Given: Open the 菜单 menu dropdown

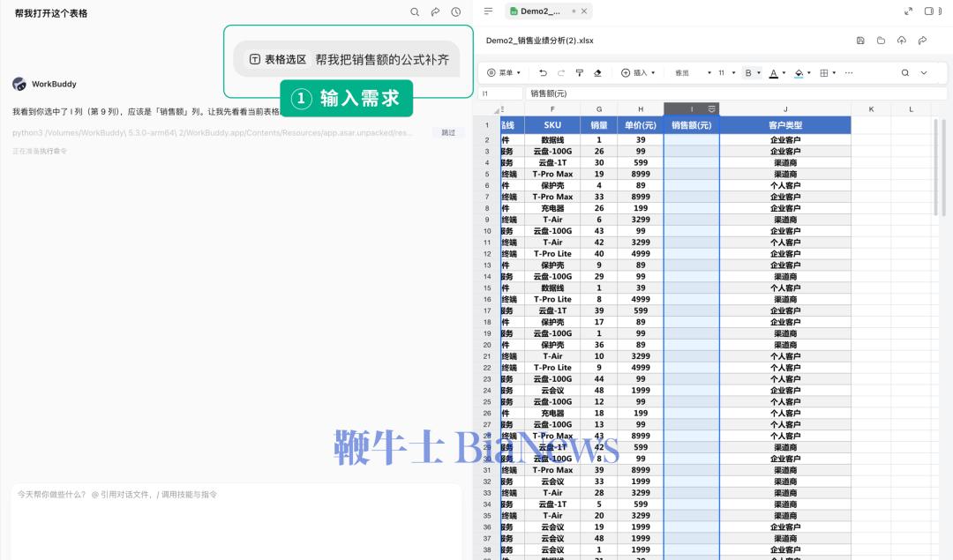Looking at the screenshot, I should [x=504, y=73].
